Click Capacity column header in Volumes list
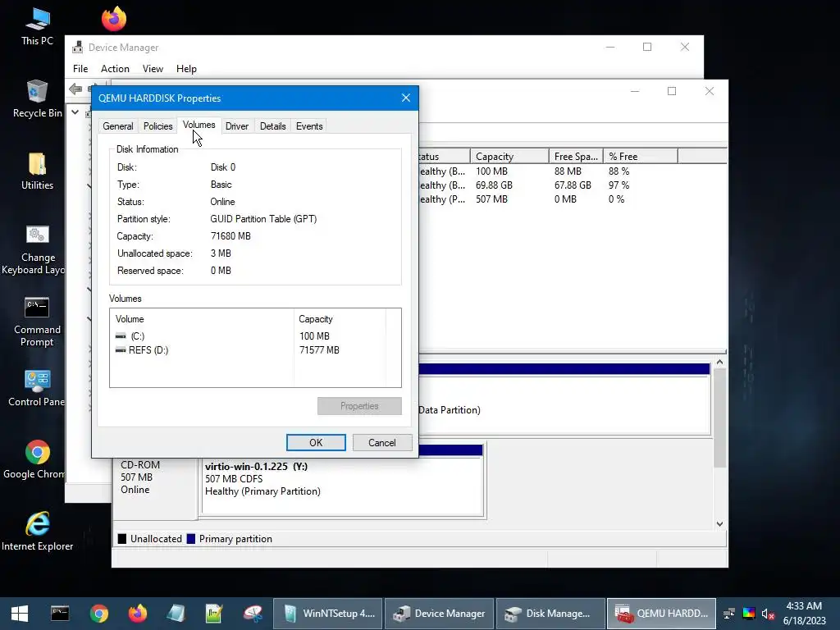840x630 pixels. [x=340, y=319]
